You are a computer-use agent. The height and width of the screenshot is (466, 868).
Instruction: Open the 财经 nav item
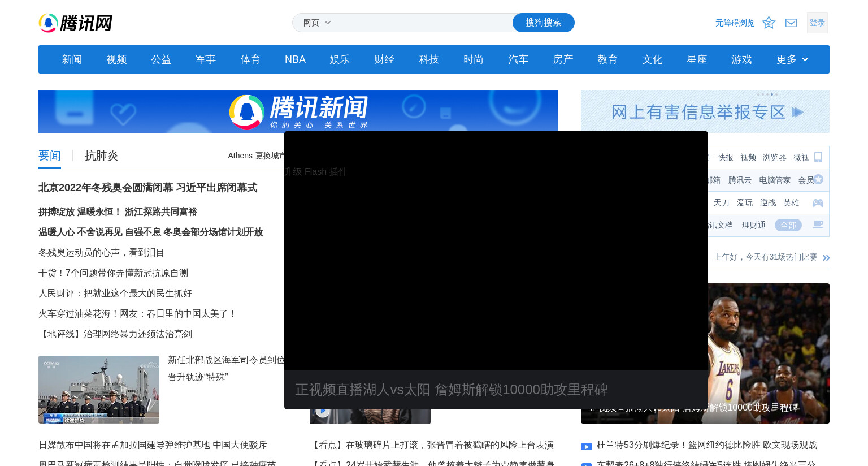384,59
